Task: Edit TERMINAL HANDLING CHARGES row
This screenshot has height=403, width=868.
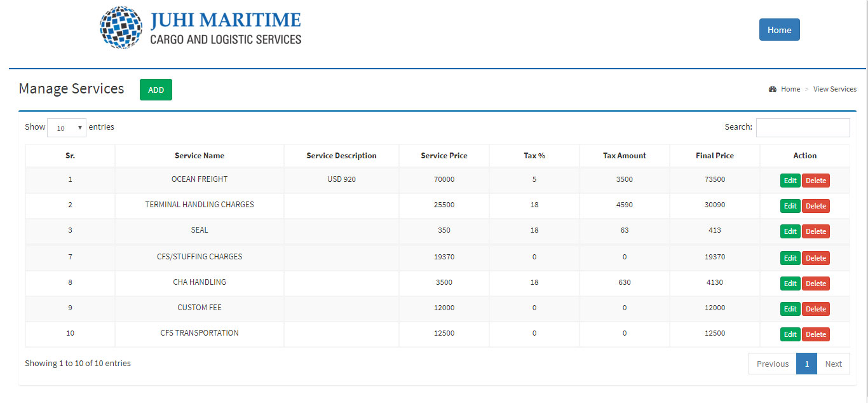Action: pyautogui.click(x=790, y=206)
